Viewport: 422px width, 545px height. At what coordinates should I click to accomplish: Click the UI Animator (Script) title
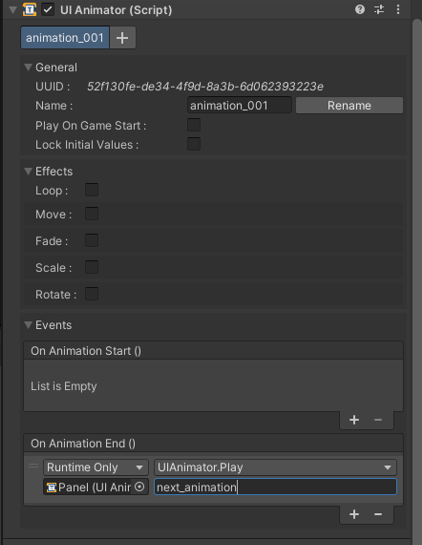point(116,10)
